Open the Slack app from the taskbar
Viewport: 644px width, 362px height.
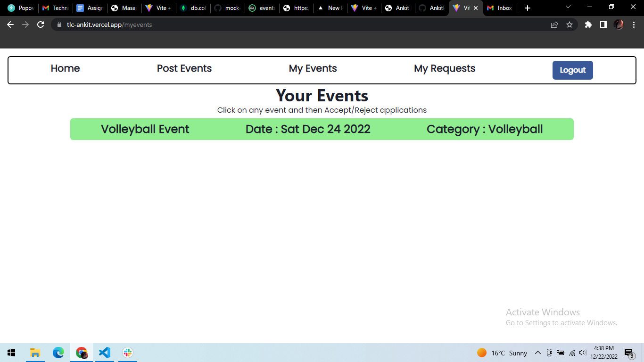click(x=127, y=353)
